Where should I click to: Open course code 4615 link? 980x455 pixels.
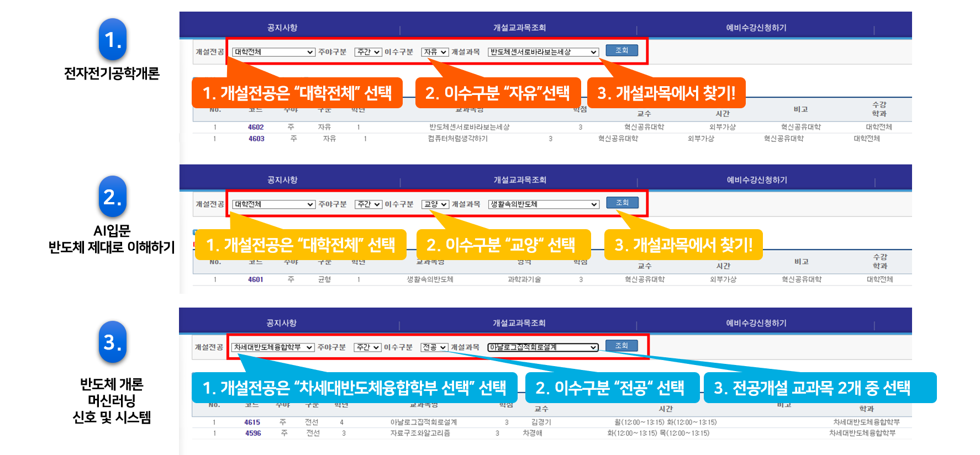[252, 422]
